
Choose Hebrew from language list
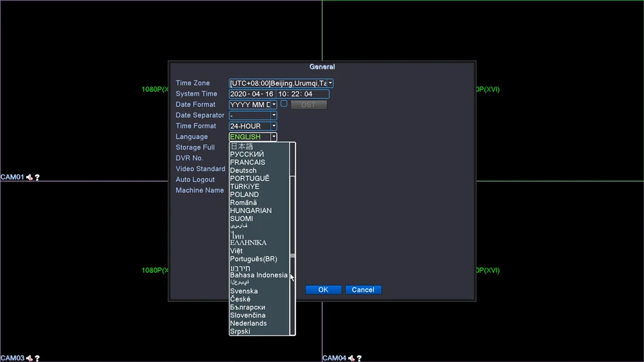pyautogui.click(x=259, y=267)
